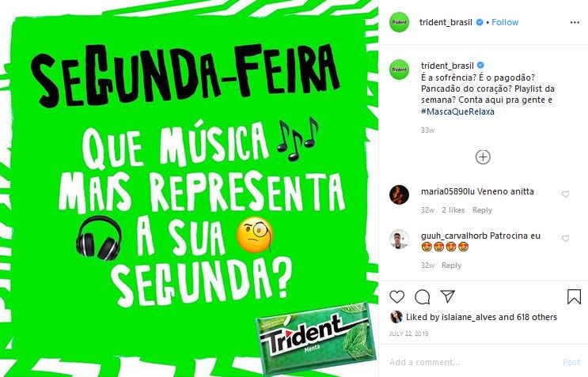This screenshot has width=588, height=377.
Task: Reply to guuh_carvalhorb's comment
Action: [x=451, y=265]
